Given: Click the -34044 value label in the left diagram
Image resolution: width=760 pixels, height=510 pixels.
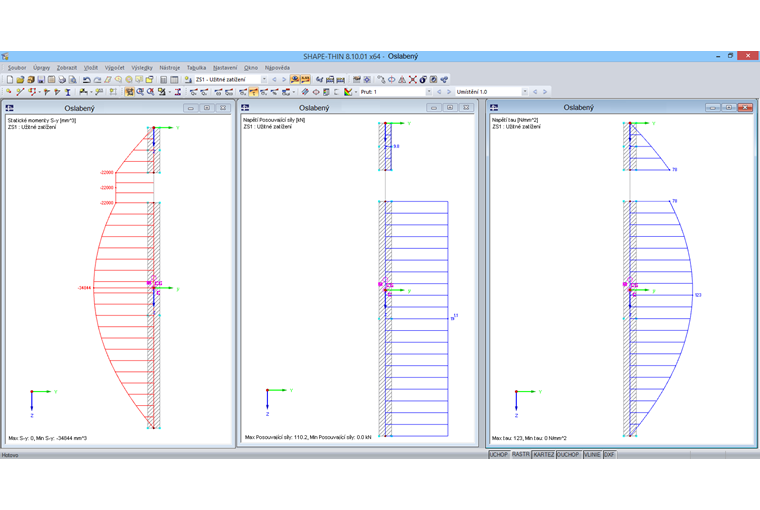Looking at the screenshot, I should [84, 288].
